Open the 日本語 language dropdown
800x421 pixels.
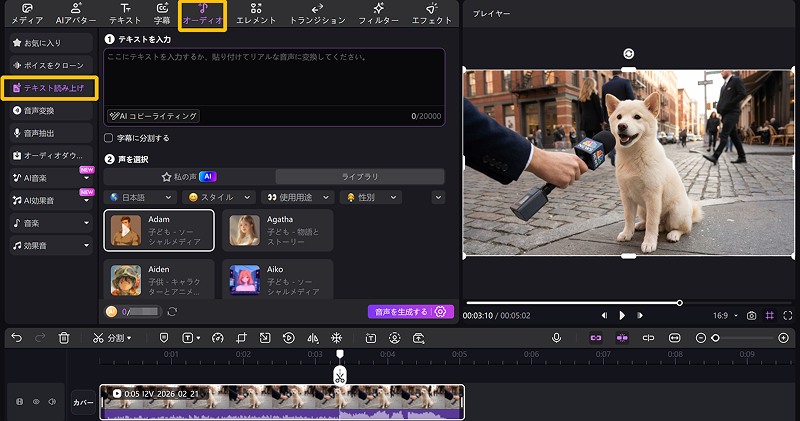(140, 197)
